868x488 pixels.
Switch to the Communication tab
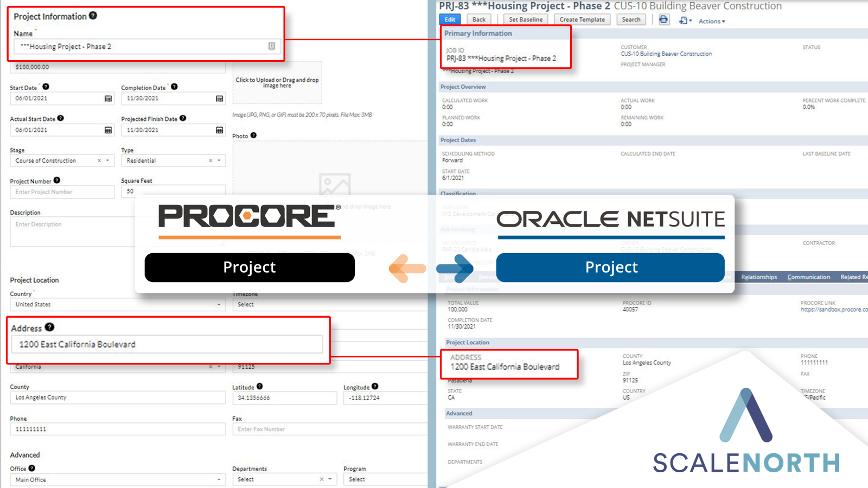click(x=808, y=277)
